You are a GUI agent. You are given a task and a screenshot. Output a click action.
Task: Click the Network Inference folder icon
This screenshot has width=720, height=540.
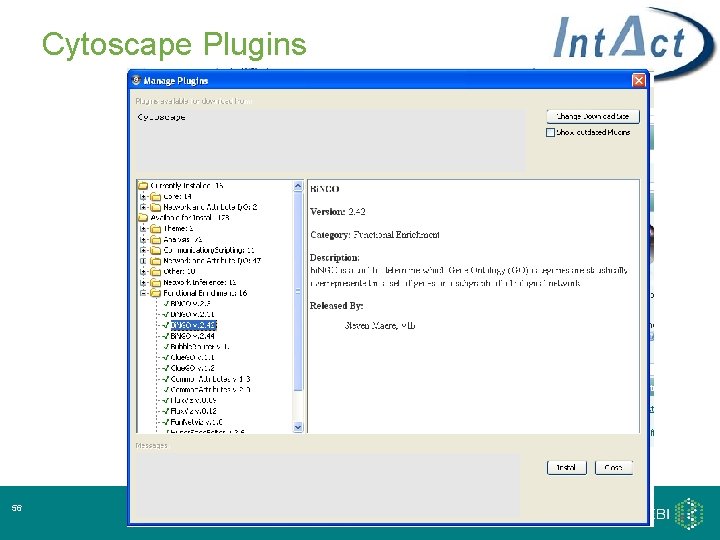click(x=156, y=282)
